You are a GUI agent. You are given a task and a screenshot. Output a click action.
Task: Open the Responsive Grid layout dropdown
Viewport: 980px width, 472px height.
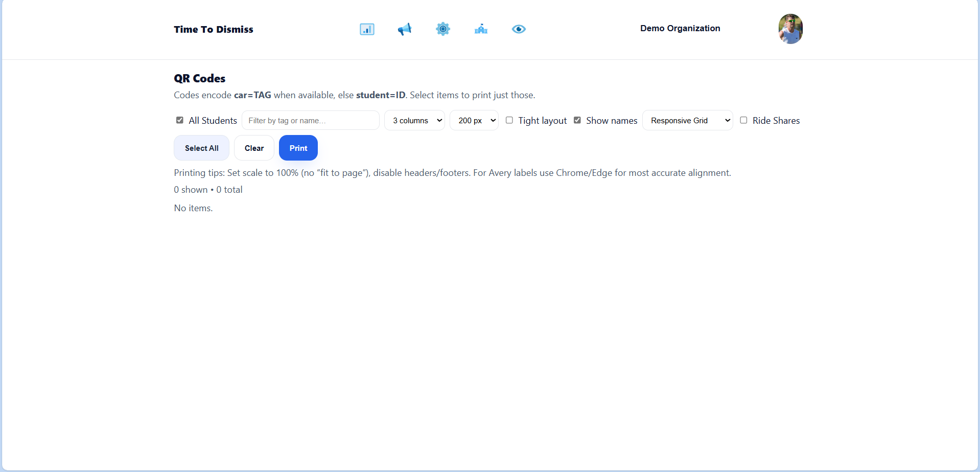(x=687, y=120)
